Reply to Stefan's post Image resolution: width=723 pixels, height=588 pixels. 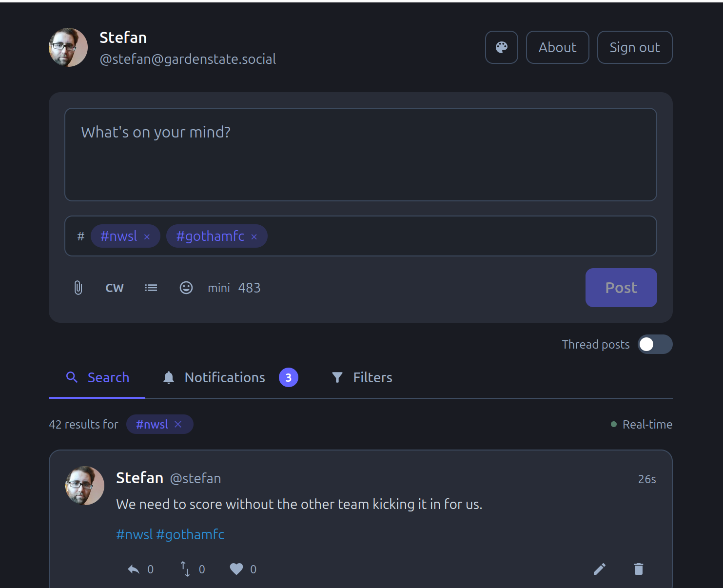pyautogui.click(x=134, y=569)
